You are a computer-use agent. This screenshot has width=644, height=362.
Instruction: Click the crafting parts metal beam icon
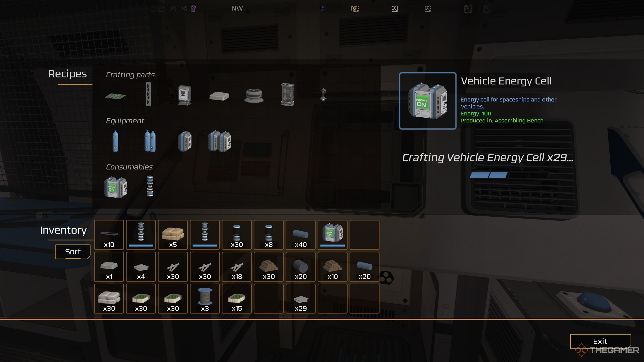(x=148, y=95)
